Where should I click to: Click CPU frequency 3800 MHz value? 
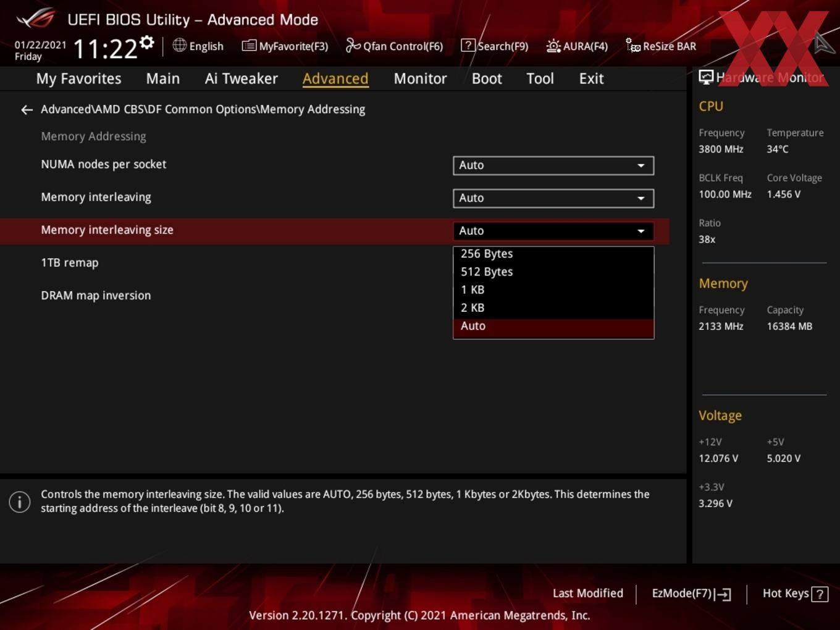[721, 149]
